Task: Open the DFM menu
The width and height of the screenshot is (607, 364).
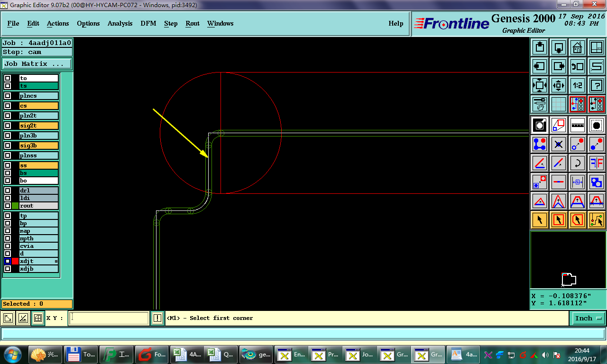Action: (x=148, y=23)
